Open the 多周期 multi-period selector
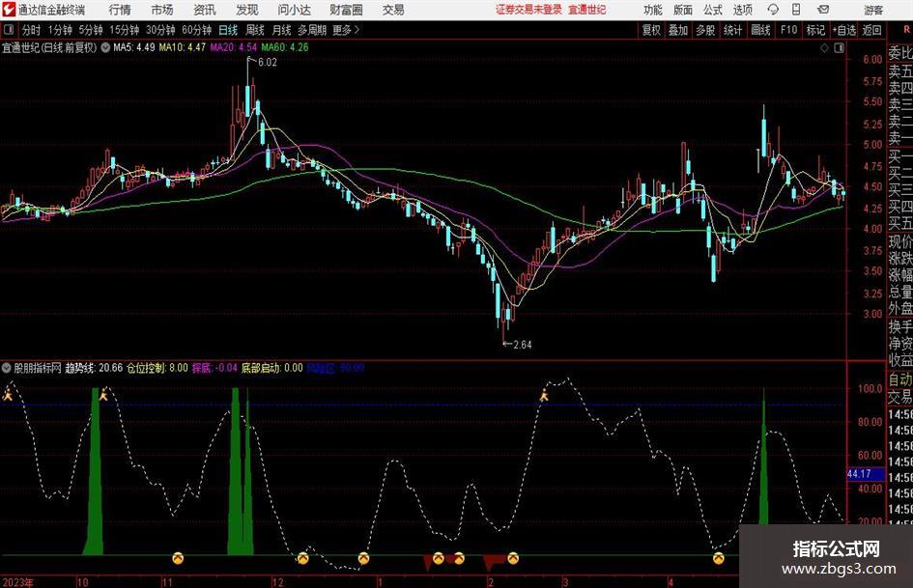The image size is (913, 588). [311, 30]
